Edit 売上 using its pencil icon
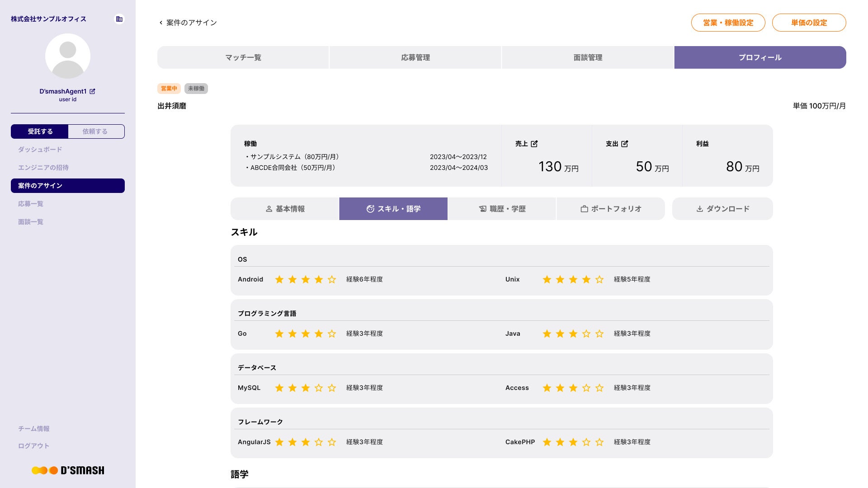 click(x=534, y=144)
